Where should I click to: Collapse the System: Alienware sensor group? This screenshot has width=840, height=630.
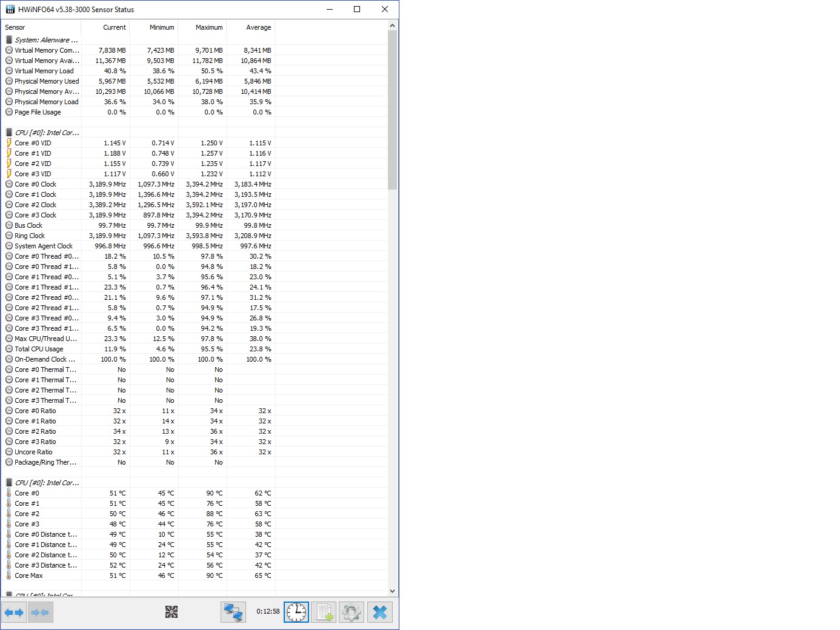(x=46, y=40)
